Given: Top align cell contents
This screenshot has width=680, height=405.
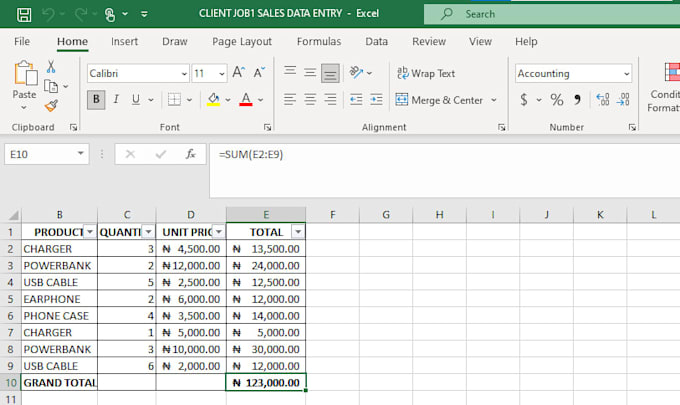Looking at the screenshot, I should [x=290, y=71].
